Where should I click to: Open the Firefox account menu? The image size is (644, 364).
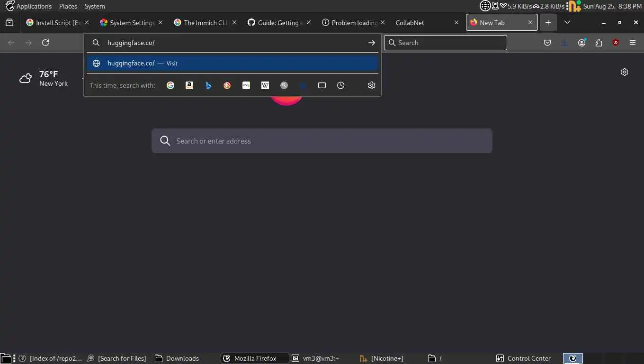coord(581,43)
